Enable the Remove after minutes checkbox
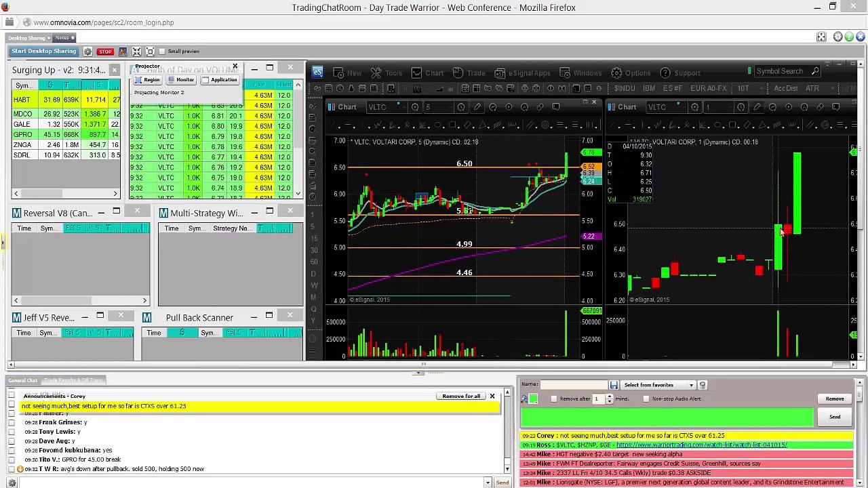 click(554, 399)
